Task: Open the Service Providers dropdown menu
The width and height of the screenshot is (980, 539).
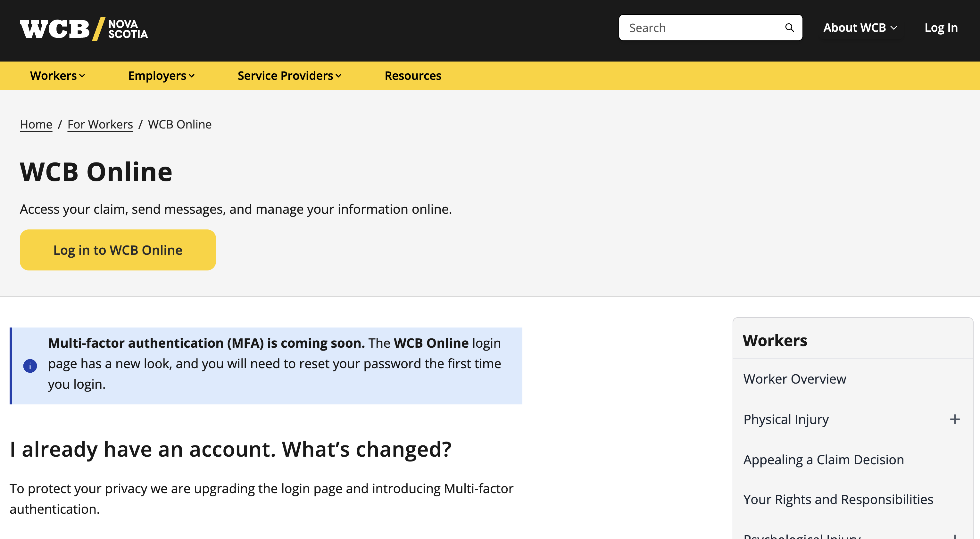Action: [x=289, y=75]
